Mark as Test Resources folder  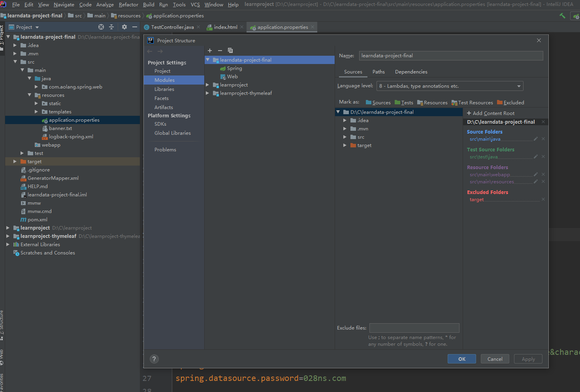[x=472, y=102]
